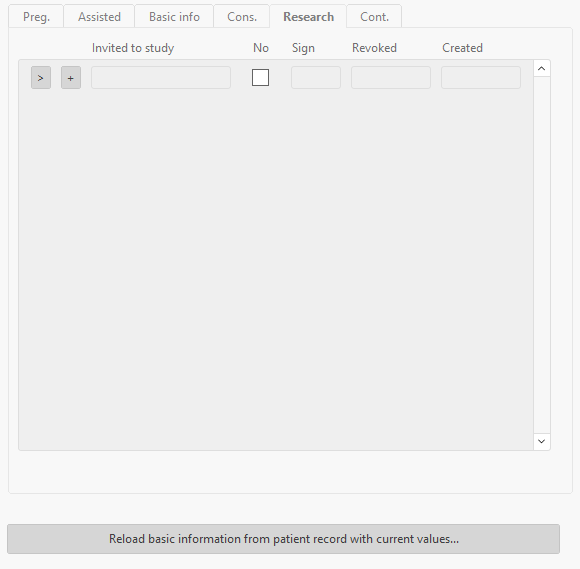
Task: Tick the 'No' checkbox in study row
Action: 260,78
